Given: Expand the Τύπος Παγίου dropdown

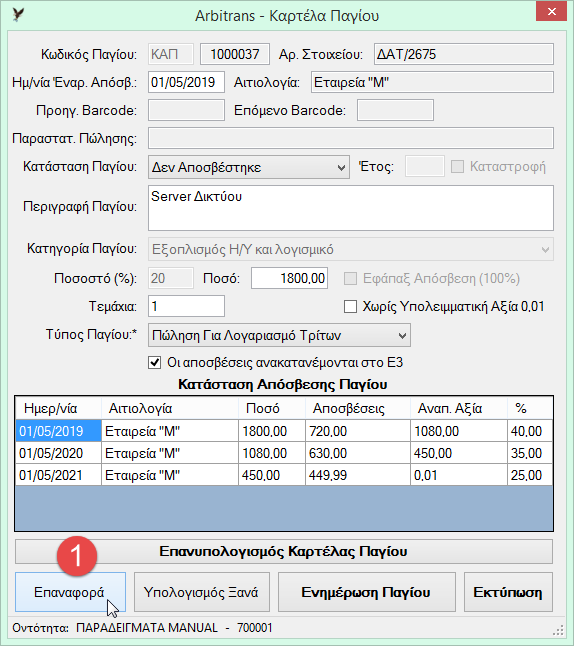Looking at the screenshot, I should coord(279,335).
